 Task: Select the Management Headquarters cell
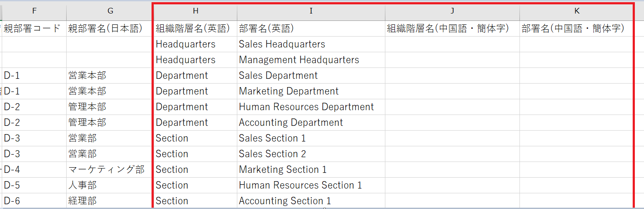[x=299, y=60]
